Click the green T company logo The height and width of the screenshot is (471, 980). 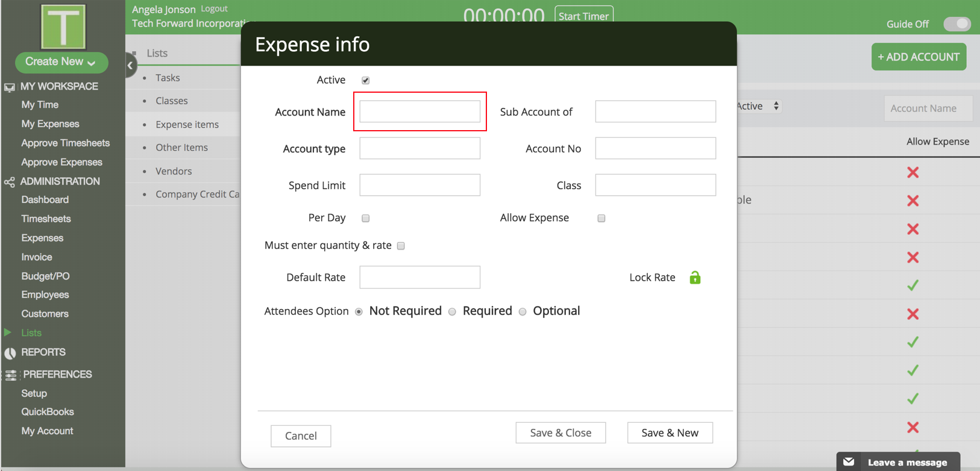tap(63, 27)
